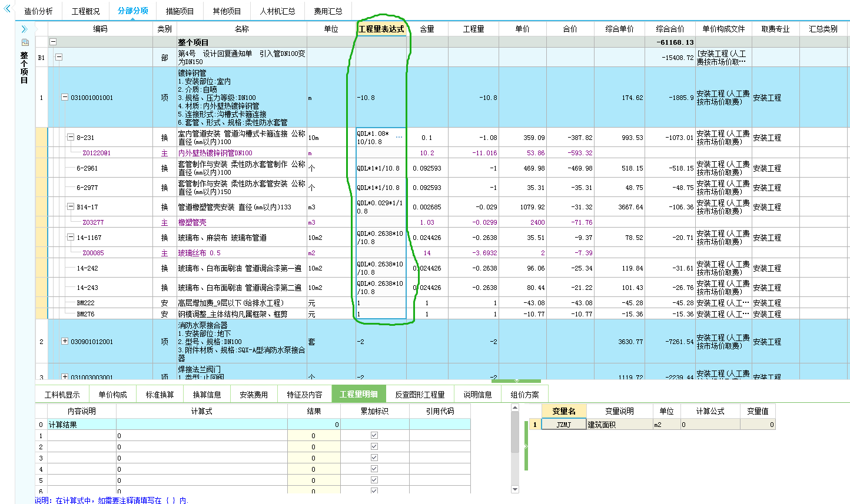The width and height of the screenshot is (850, 504).
Task: Collapse the B1 section node
Action: pyautogui.click(x=59, y=57)
